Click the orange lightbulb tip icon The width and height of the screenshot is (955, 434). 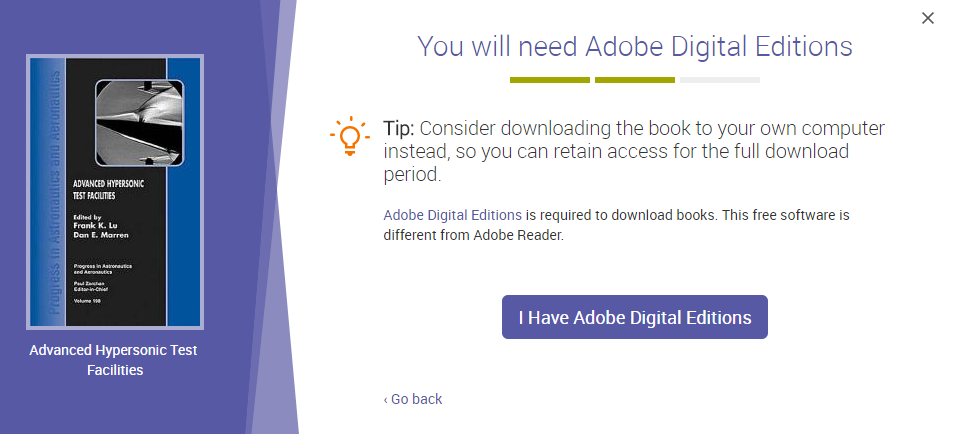coord(349,137)
